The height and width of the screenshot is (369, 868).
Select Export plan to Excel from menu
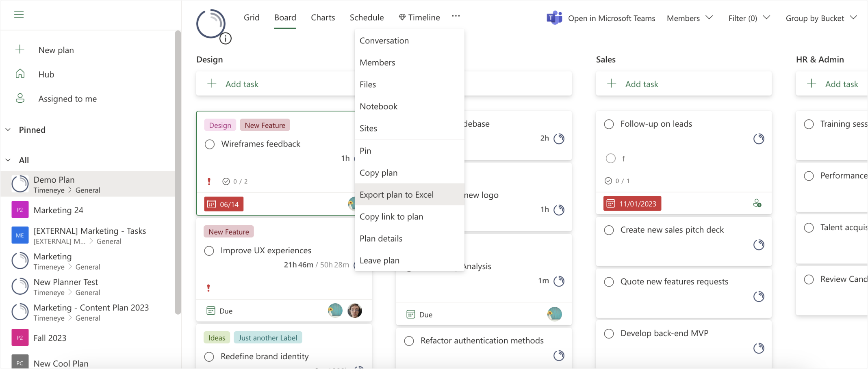(397, 194)
